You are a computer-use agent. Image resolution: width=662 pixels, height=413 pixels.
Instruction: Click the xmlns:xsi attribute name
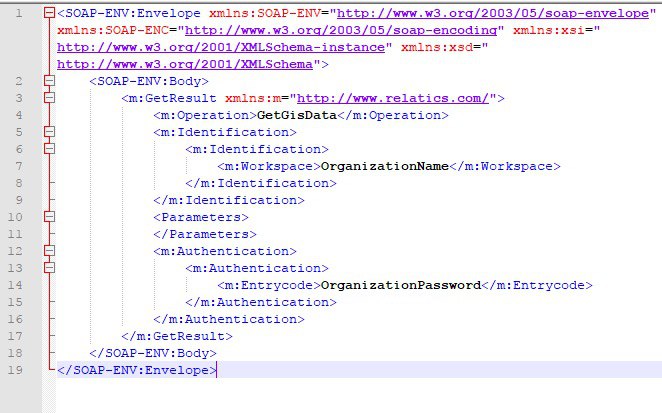pyautogui.click(x=549, y=30)
